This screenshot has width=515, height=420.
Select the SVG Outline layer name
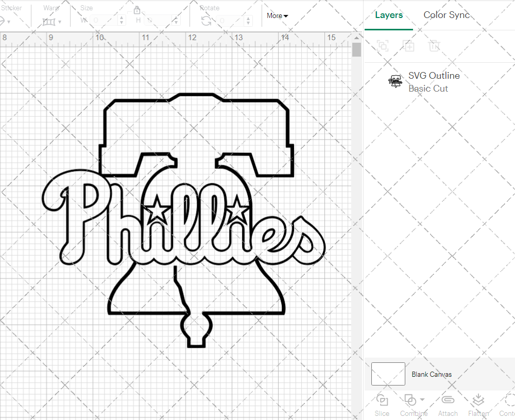(434, 76)
